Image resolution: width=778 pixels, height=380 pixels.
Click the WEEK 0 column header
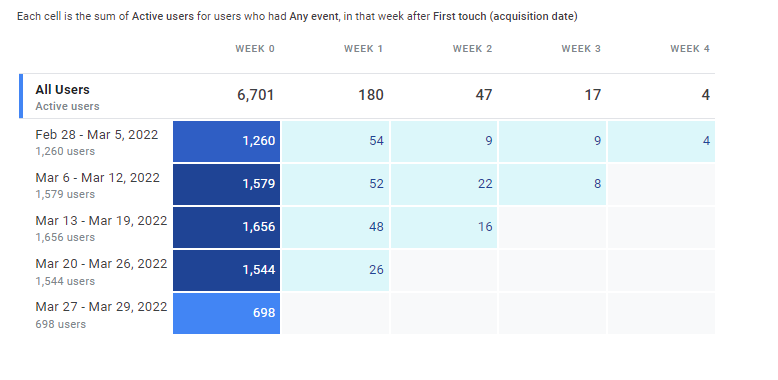pyautogui.click(x=255, y=49)
